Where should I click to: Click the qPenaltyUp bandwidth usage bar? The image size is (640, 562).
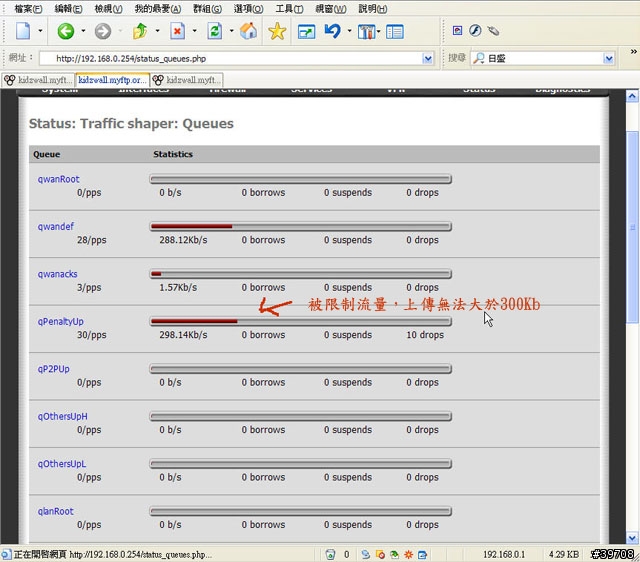click(300, 321)
